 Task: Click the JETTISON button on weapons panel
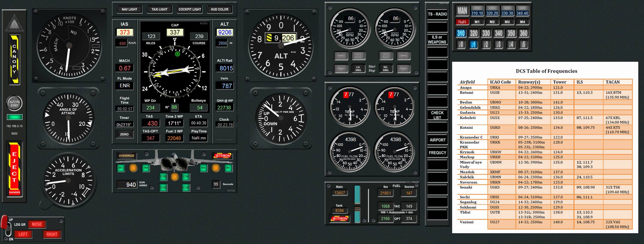(222, 156)
